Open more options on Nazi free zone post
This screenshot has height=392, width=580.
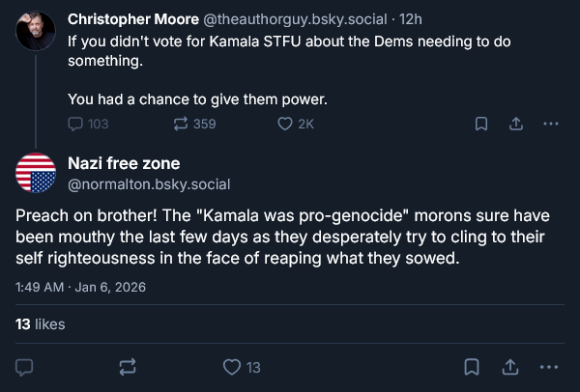(548, 367)
